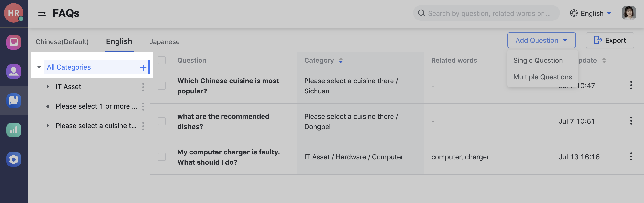Sort the table by Category column
The width and height of the screenshot is (644, 203).
(341, 60)
